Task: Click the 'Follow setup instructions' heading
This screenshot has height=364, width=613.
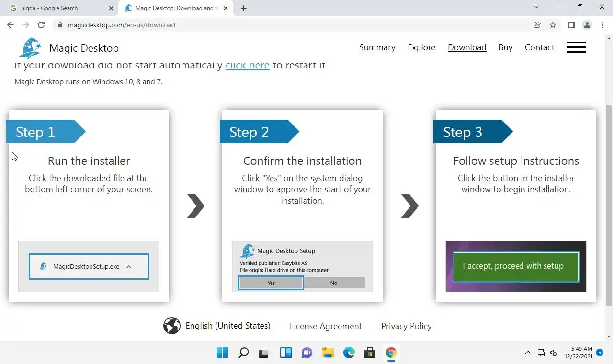Action: click(516, 161)
